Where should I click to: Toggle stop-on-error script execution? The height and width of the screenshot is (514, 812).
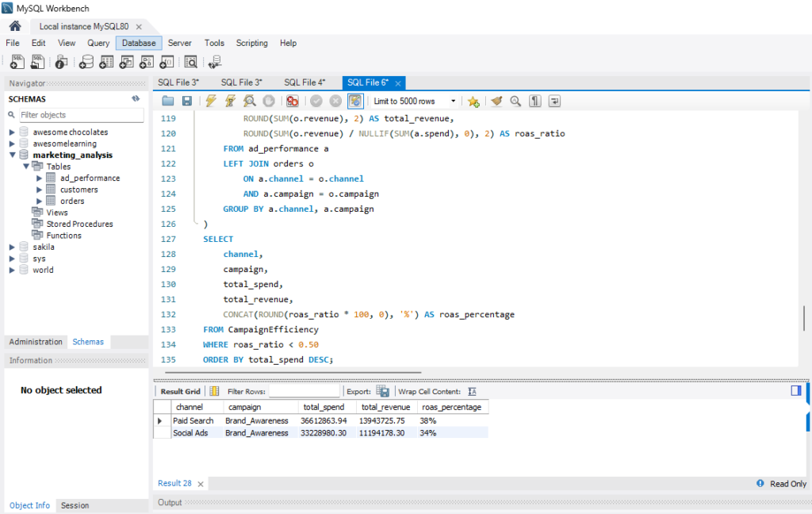[293, 101]
